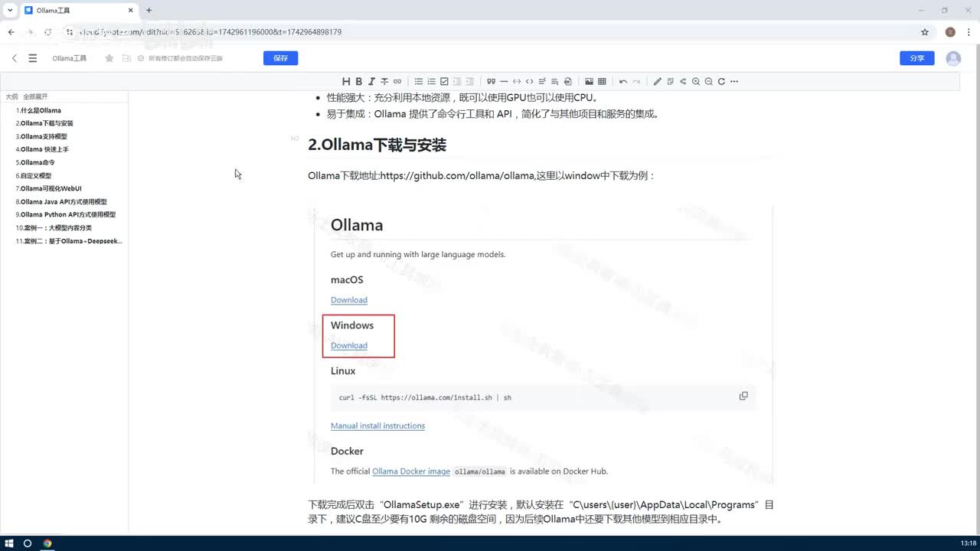
Task: Insert a horizontal divider line
Action: tap(504, 81)
